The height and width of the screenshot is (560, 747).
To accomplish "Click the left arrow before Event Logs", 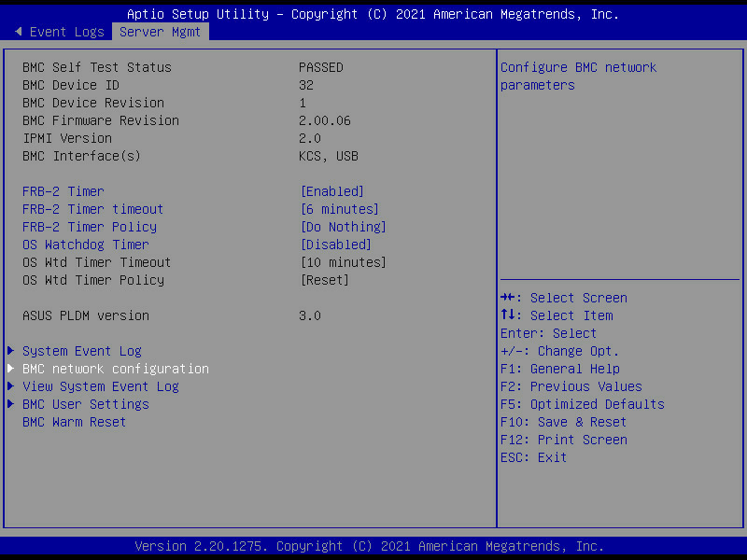I will (18, 32).
